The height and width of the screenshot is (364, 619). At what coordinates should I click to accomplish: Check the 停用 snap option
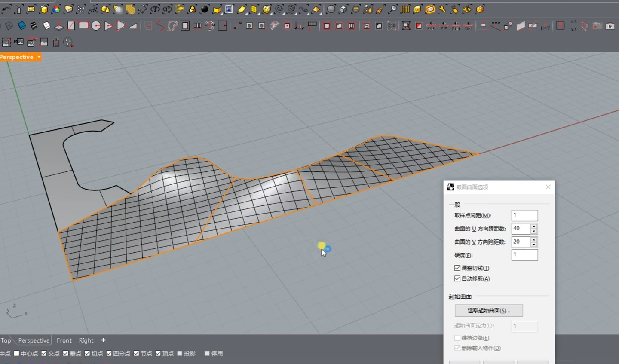click(207, 353)
